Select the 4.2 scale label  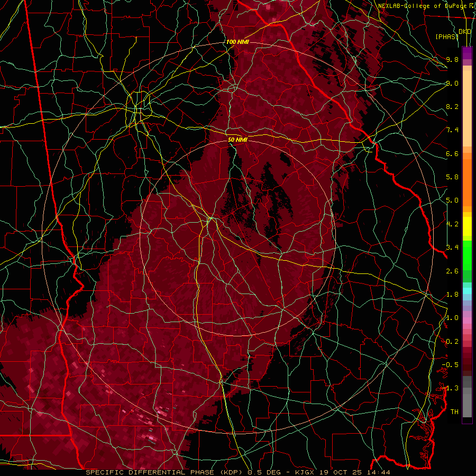tap(452, 224)
